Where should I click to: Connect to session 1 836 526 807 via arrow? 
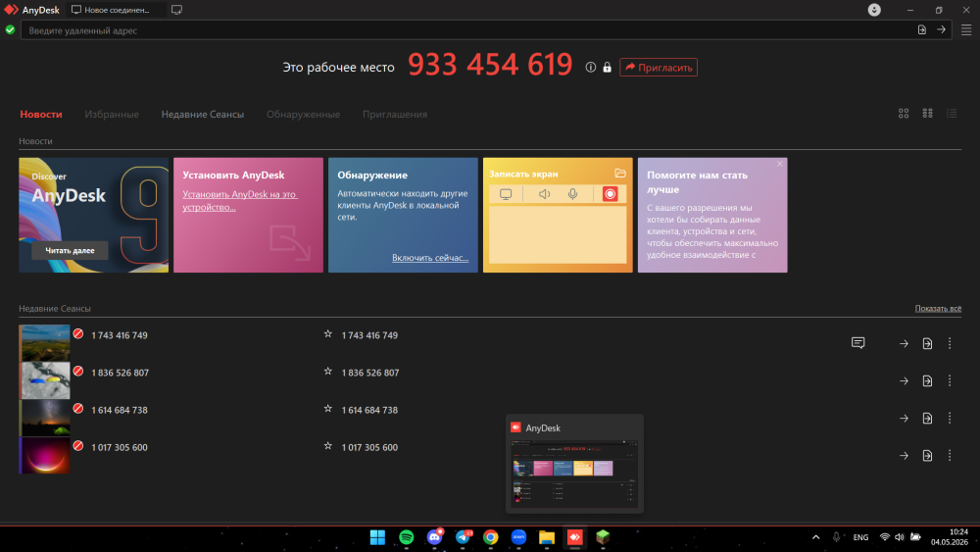[x=904, y=380]
